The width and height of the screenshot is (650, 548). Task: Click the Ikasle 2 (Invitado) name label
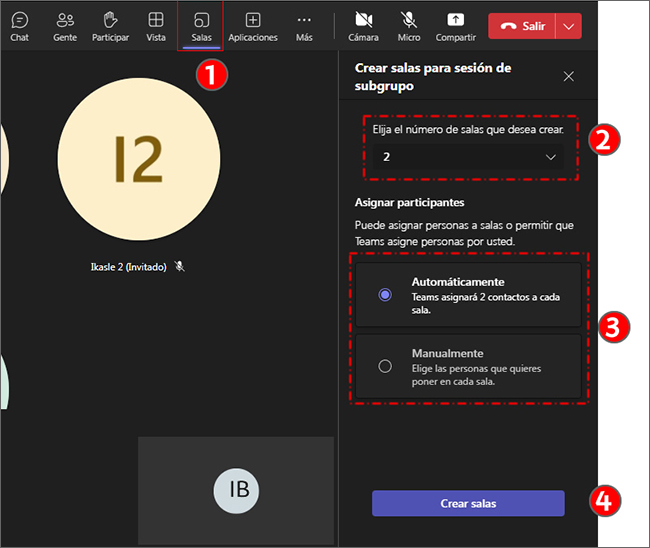point(129,266)
